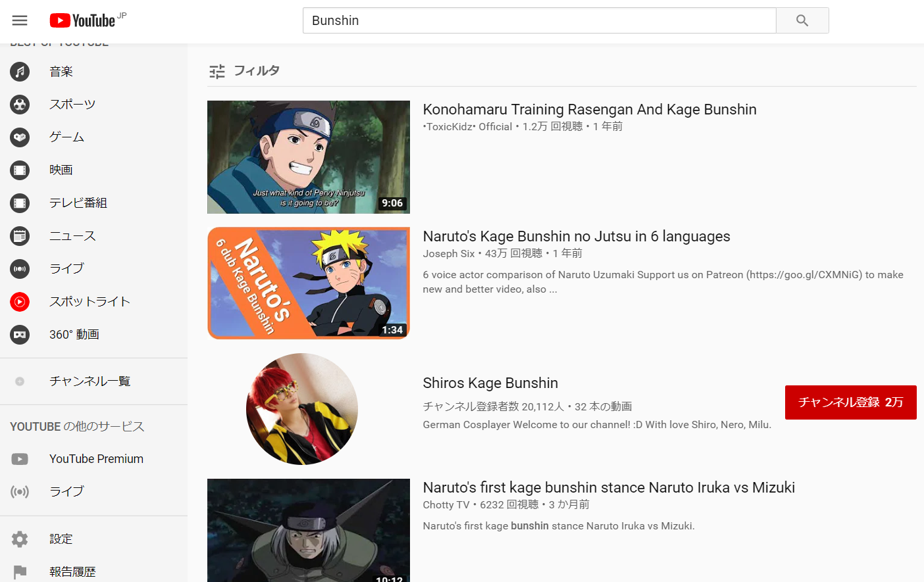Open 360° 動画 sidebar link
Screen dimensions: 924x582
point(74,335)
